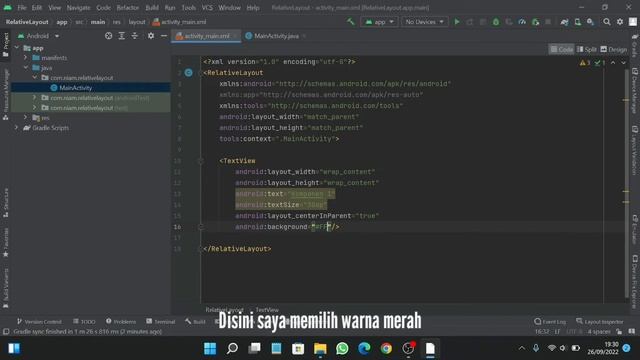
Task: Open Project panel options gear
Action: (x=151, y=36)
